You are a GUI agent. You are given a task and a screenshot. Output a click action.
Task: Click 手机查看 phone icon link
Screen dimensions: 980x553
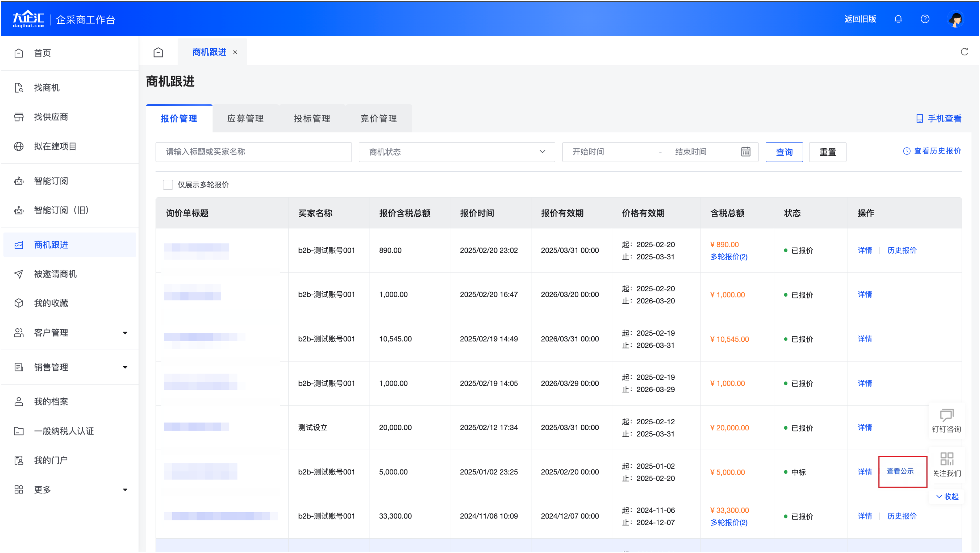point(939,119)
